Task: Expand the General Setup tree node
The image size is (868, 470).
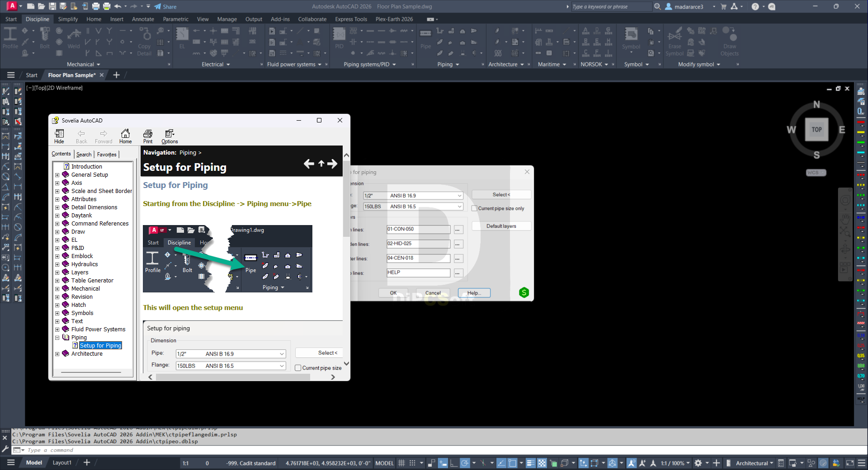Action: pos(57,175)
